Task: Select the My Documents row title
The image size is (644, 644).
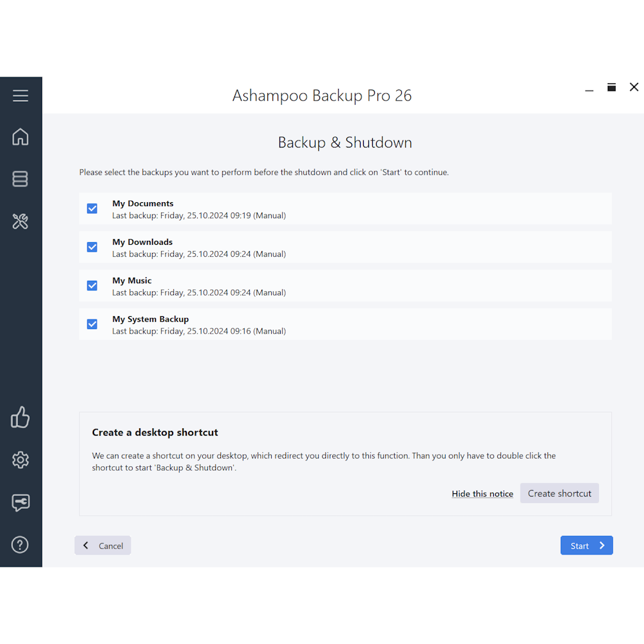Action: 143,204
